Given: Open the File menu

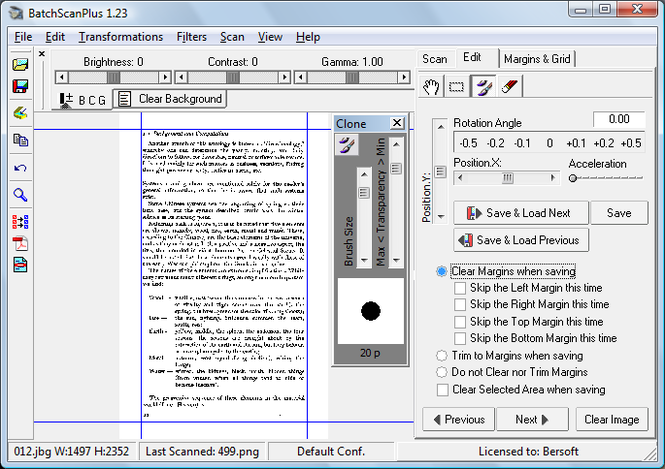Looking at the screenshot, I should (23, 37).
